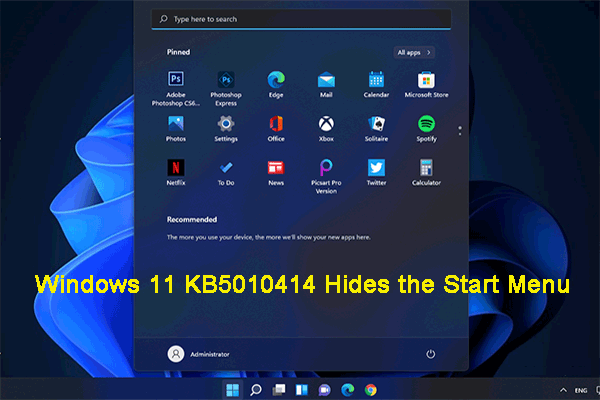Click the Type here to search box
The height and width of the screenshot is (400, 600).
pos(301,19)
